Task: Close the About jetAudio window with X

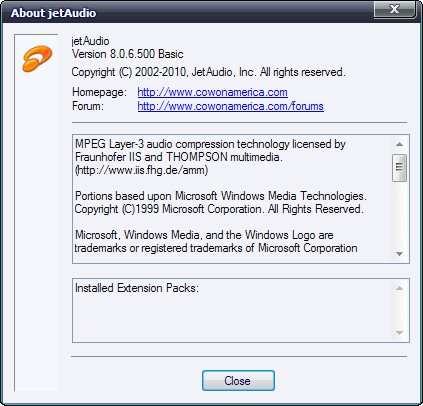Action: 395,9
